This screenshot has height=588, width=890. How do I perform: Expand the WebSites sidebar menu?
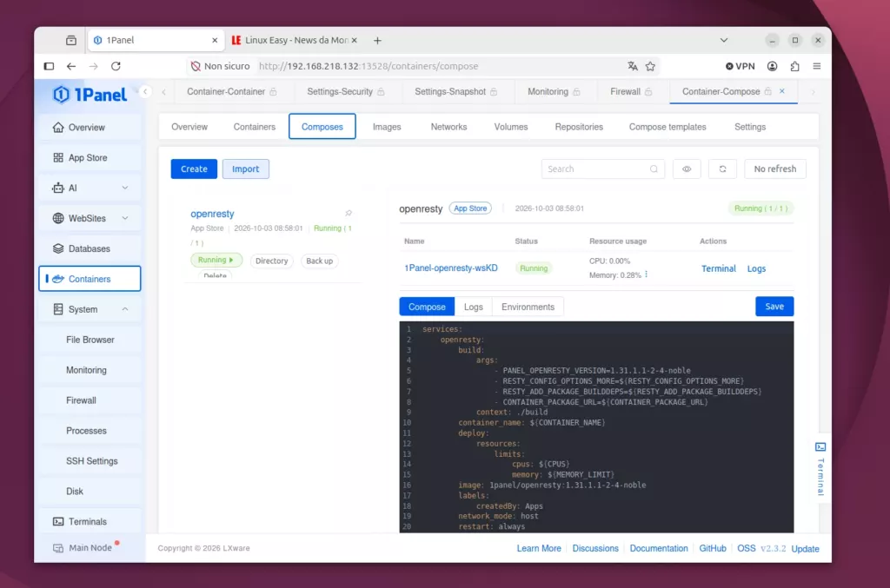pos(90,218)
